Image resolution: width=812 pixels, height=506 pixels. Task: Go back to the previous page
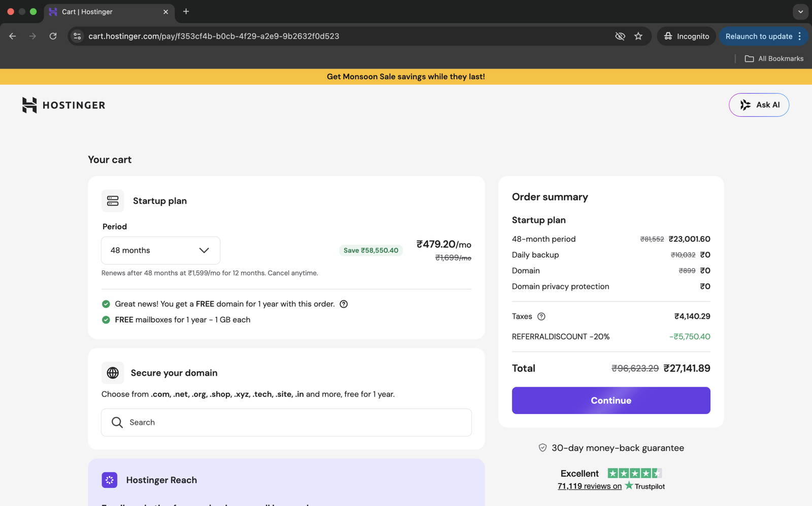pos(13,36)
